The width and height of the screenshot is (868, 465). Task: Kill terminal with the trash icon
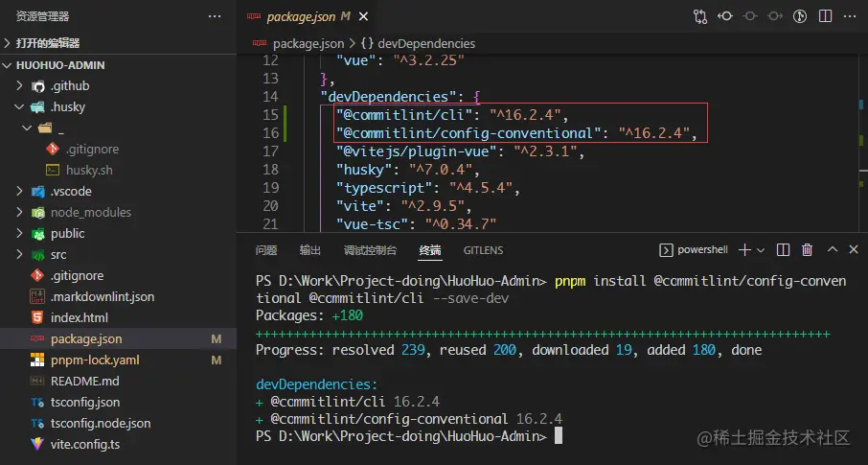pos(807,250)
